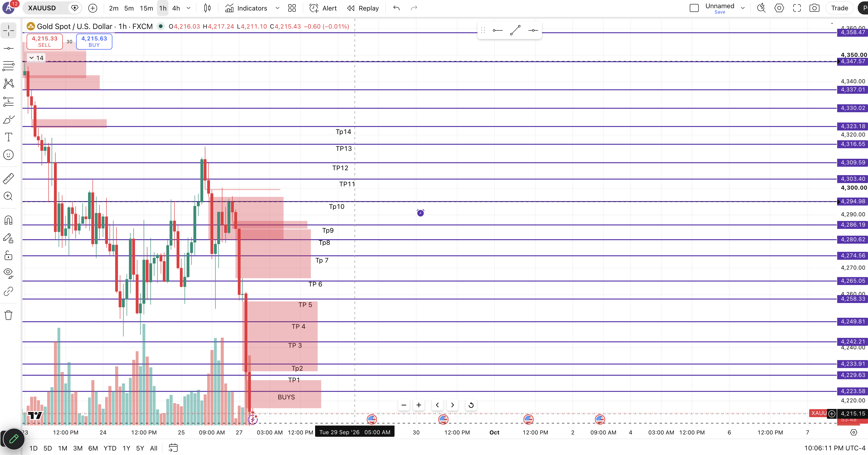The height and width of the screenshot is (455, 868).
Task: Take a chart snapshot with camera icon
Action: tap(814, 8)
